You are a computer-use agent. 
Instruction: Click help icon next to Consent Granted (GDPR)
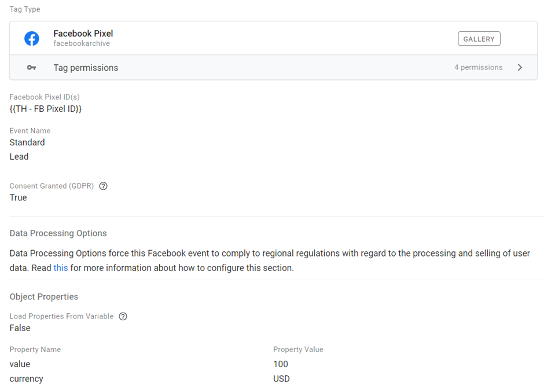pyautogui.click(x=104, y=186)
